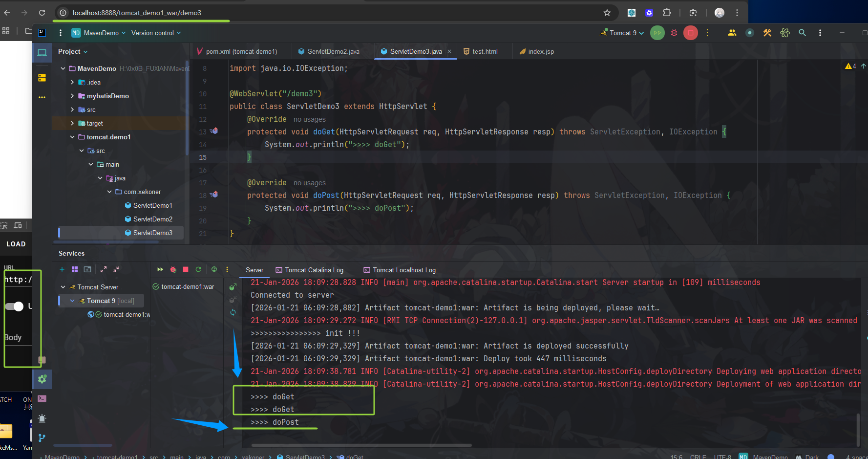The height and width of the screenshot is (459, 868).
Task: Start a Code With Me session
Action: click(x=732, y=33)
